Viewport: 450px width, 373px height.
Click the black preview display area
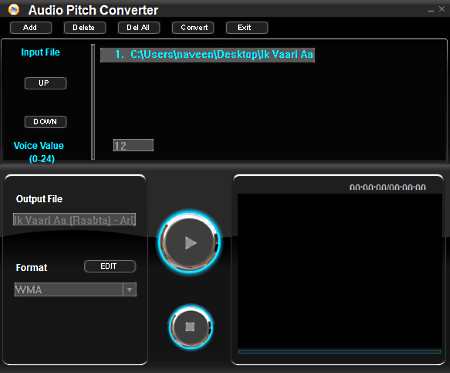pos(340,271)
